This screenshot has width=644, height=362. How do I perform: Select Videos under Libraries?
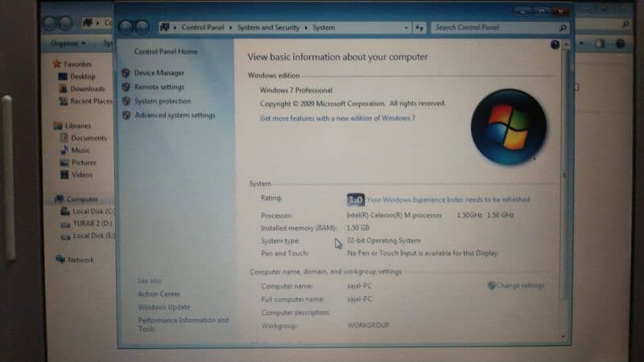pyautogui.click(x=82, y=175)
